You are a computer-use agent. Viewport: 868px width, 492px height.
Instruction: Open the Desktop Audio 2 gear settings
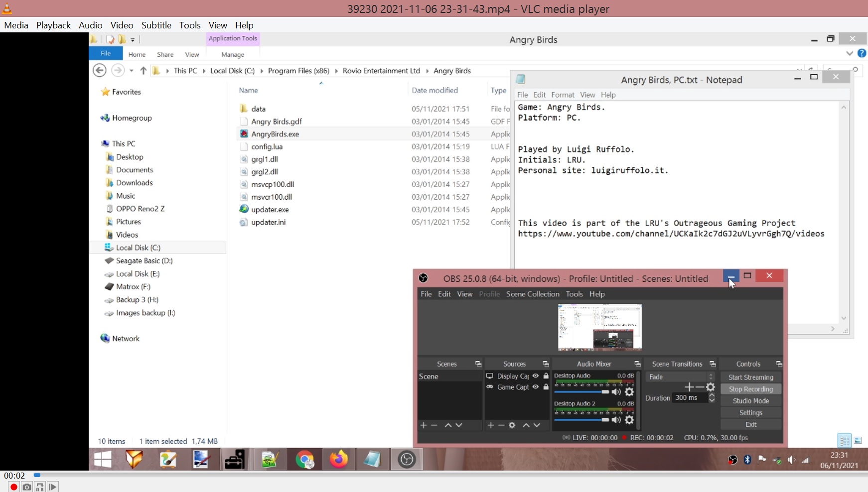click(x=629, y=420)
